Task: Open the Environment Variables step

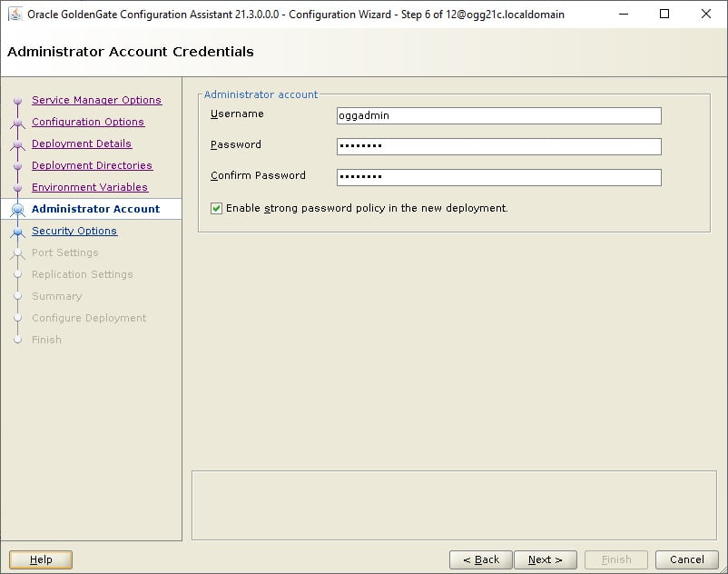Action: click(90, 187)
